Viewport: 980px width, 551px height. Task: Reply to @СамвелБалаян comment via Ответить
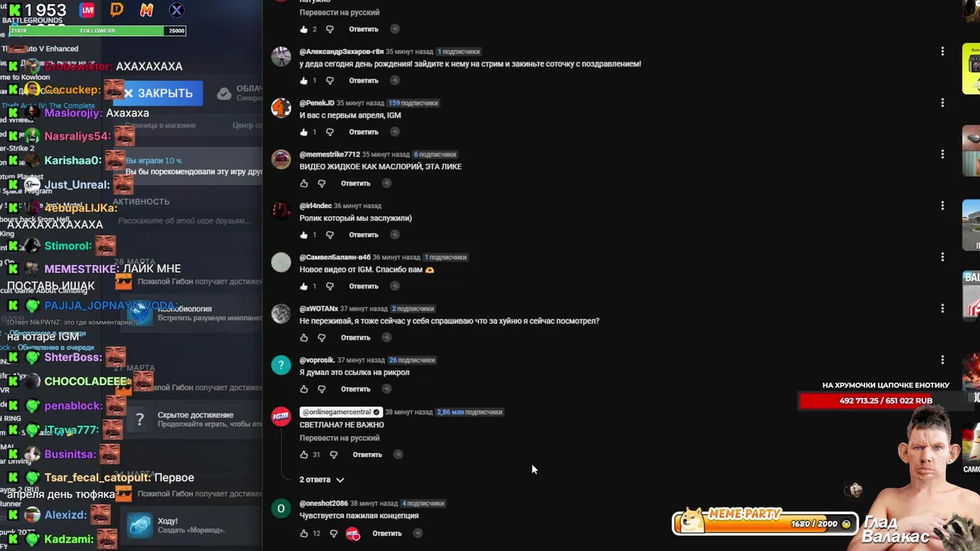(364, 286)
